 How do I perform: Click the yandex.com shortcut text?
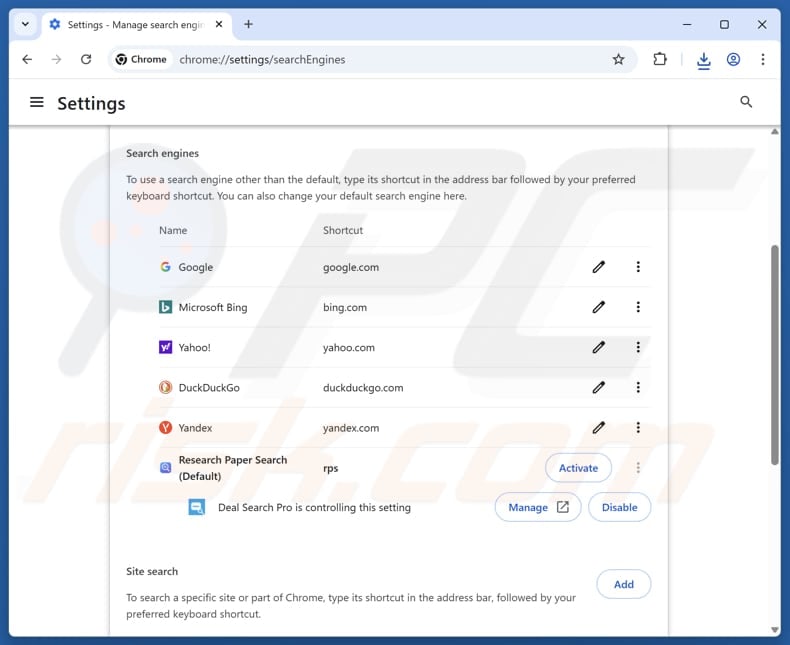pyautogui.click(x=351, y=428)
